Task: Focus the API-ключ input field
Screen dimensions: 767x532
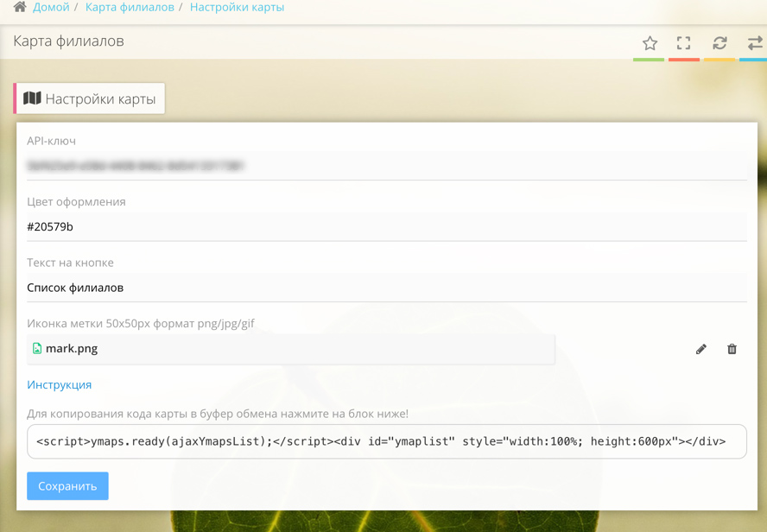Action: pos(386,166)
